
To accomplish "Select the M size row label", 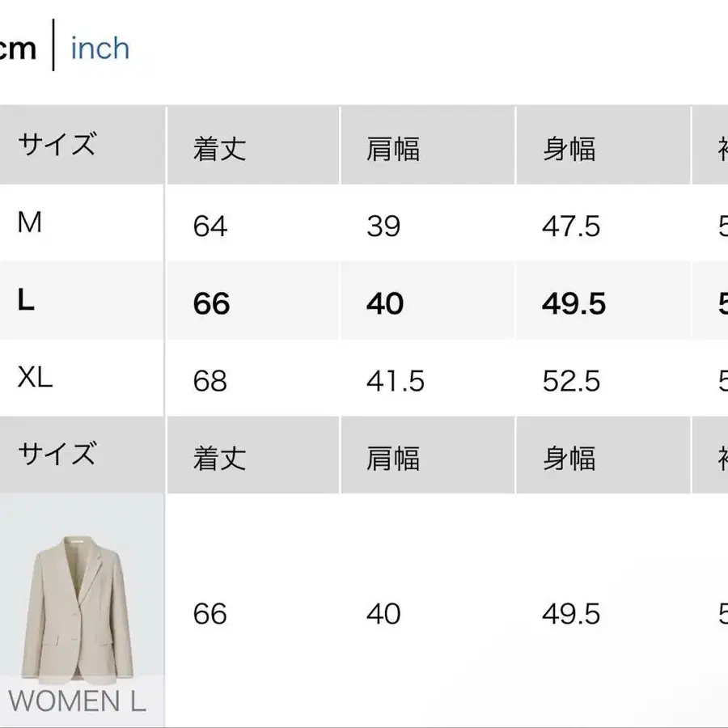I will point(29,223).
